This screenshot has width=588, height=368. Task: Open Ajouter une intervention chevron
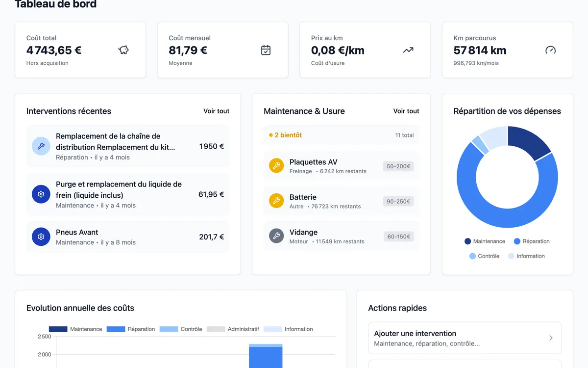click(551, 338)
